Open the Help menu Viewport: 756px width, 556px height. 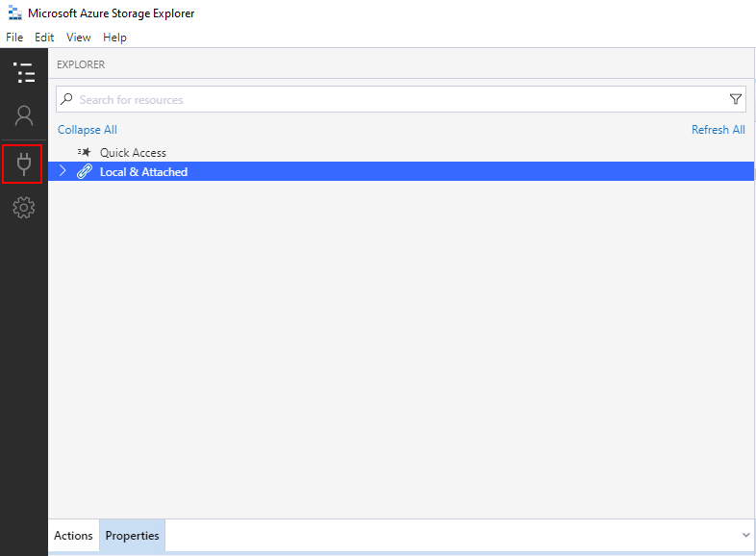[114, 38]
